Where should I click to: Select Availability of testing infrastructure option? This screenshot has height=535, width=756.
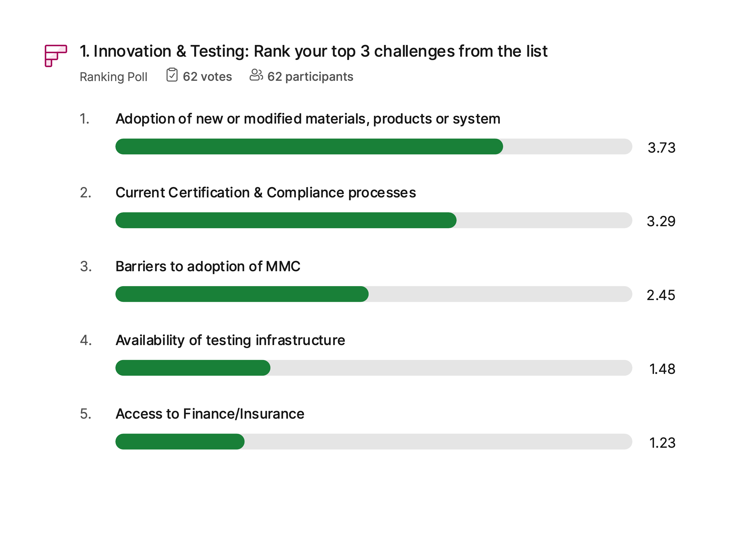click(230, 340)
